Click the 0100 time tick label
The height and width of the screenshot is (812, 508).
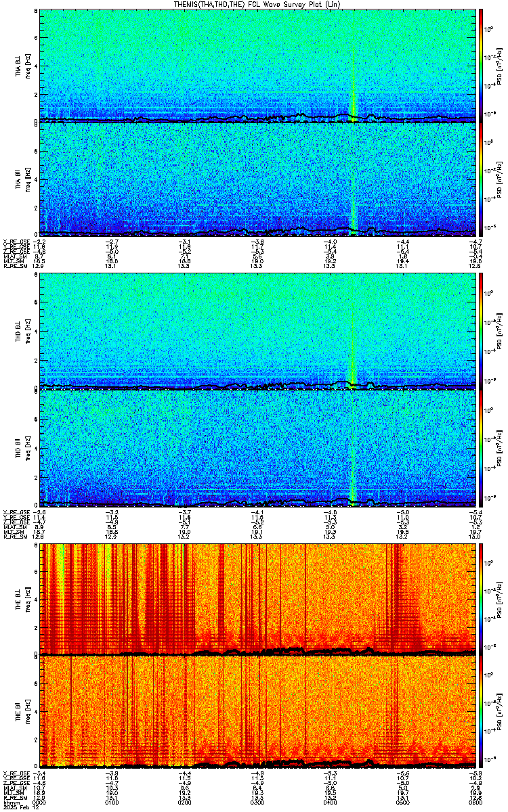tap(112, 802)
